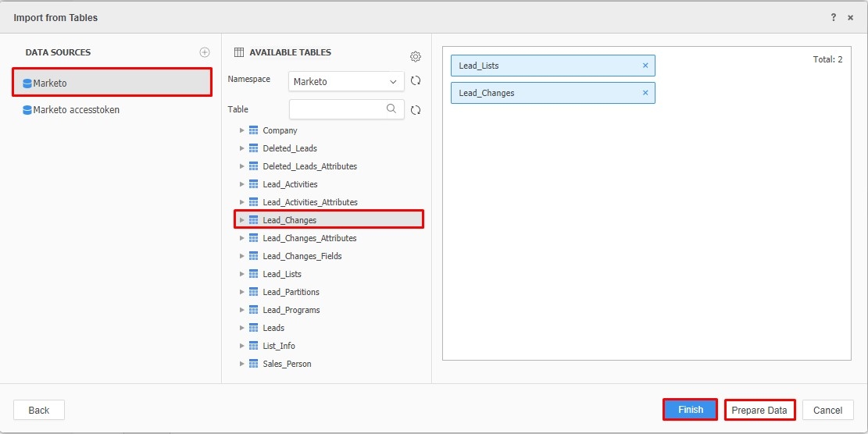Click the Lead_Programs table name
The height and width of the screenshot is (434, 868).
click(291, 310)
